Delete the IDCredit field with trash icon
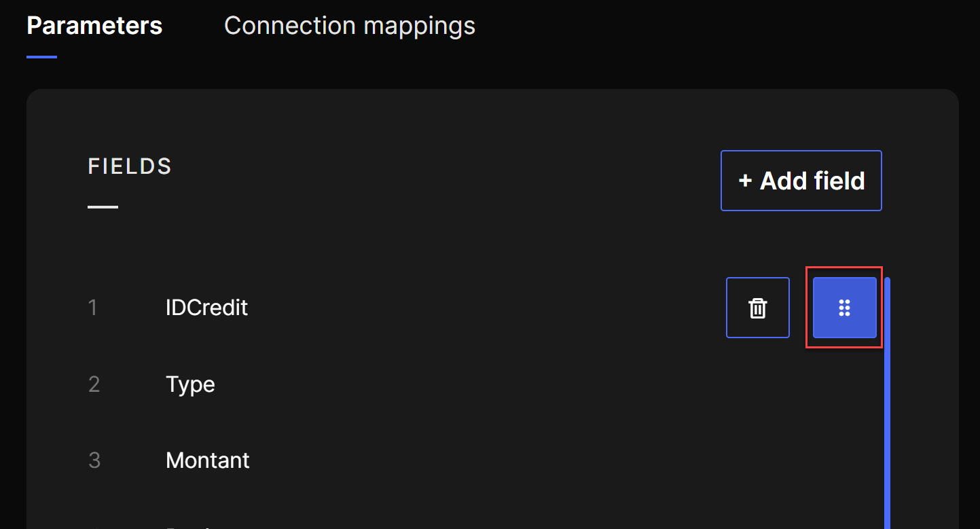Viewport: 980px width, 529px height. [x=757, y=308]
